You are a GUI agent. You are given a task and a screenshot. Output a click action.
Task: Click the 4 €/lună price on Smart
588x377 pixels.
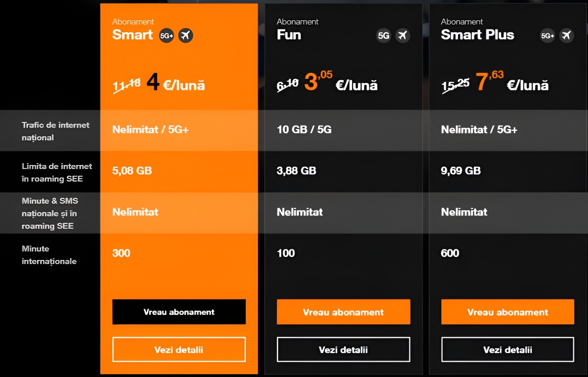pos(176,83)
